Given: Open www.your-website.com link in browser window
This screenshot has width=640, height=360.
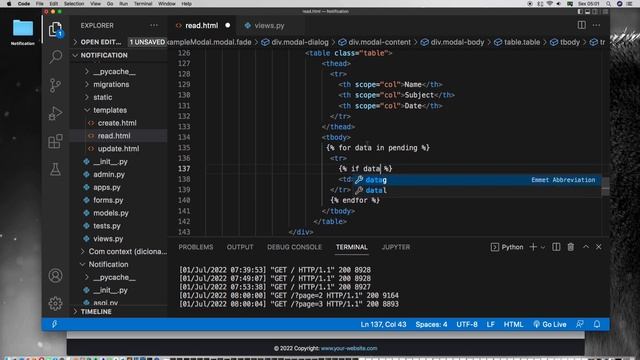Looking at the screenshot, I should pos(349,348).
